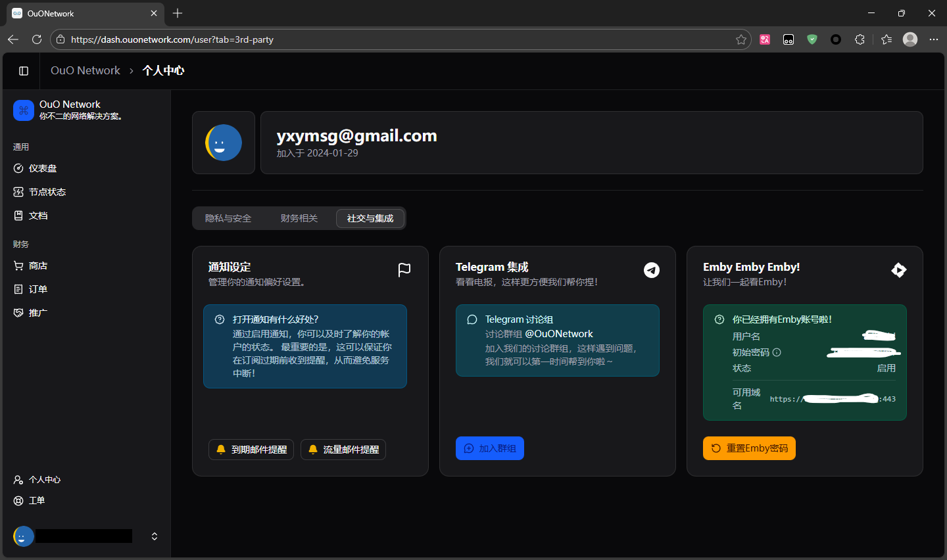The image size is (947, 560).
Task: Toggle the 到期邮件提醒 notification
Action: coord(251,450)
